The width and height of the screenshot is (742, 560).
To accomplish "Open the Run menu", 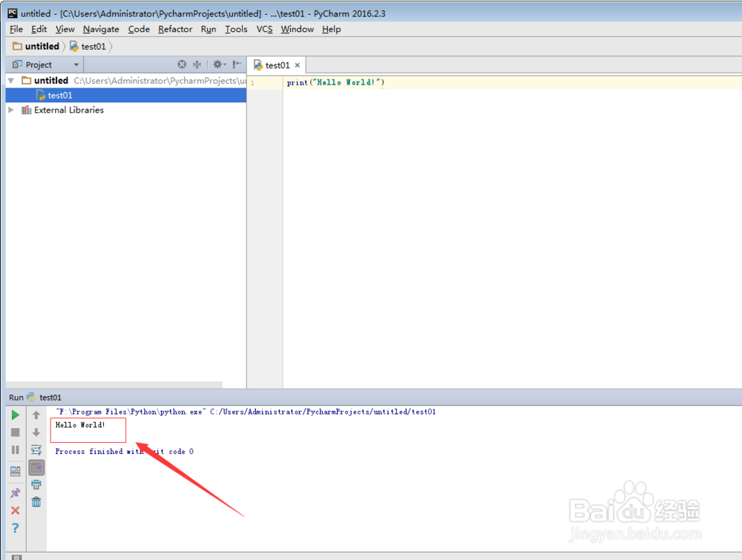I will 209,30.
